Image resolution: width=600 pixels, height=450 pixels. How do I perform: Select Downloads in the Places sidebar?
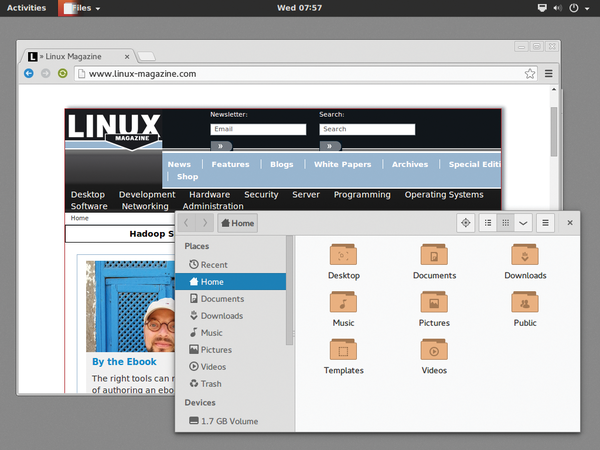click(x=231, y=316)
